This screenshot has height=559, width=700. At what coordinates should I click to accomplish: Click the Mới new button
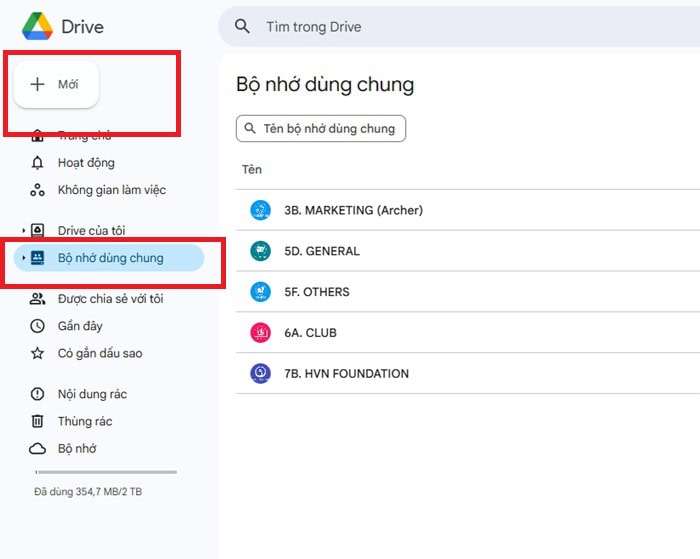(56, 85)
